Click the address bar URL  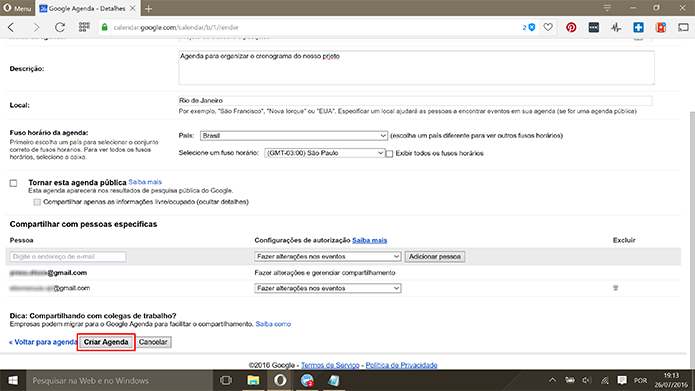click(x=176, y=27)
